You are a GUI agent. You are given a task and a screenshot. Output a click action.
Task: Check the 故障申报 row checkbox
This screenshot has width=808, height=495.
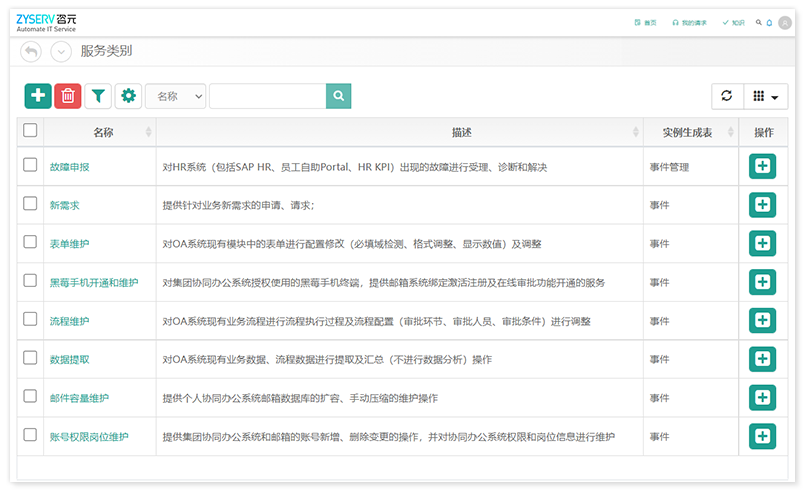point(30,165)
